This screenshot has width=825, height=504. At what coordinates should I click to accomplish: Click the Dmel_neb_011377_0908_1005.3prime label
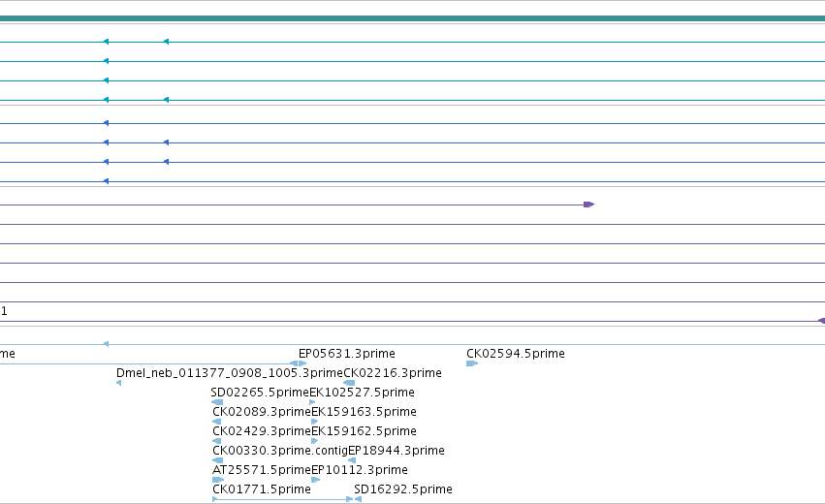pyautogui.click(x=230, y=373)
